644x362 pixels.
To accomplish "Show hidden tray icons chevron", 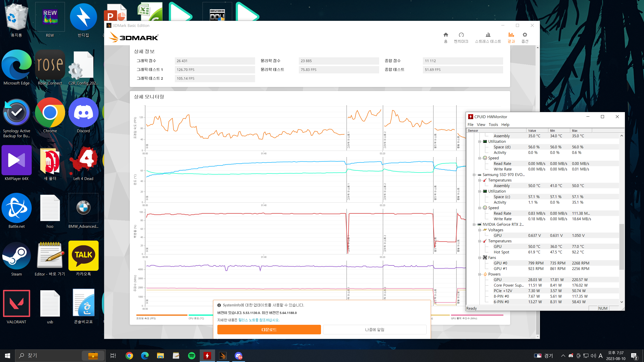I will tap(563, 356).
